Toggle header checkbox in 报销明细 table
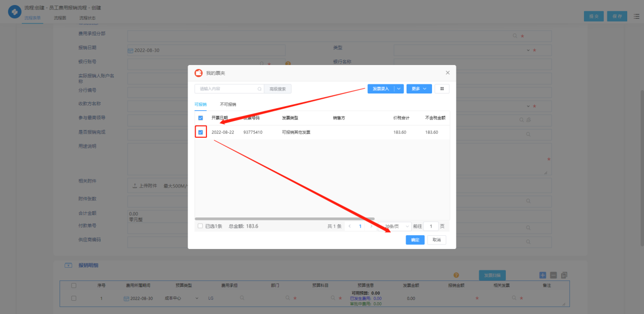 (74, 286)
